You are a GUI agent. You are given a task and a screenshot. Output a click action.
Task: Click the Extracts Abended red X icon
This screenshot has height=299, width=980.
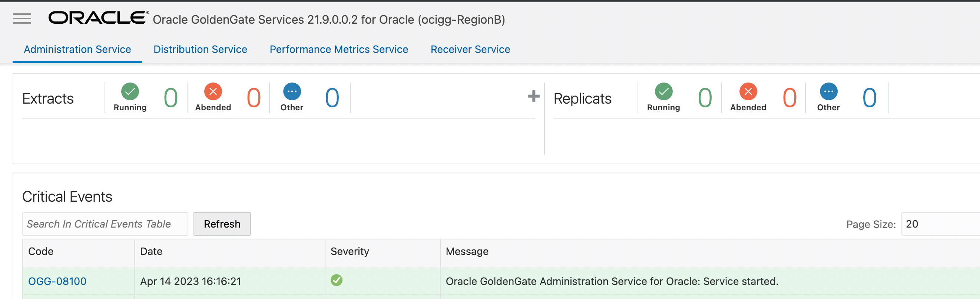tap(213, 91)
